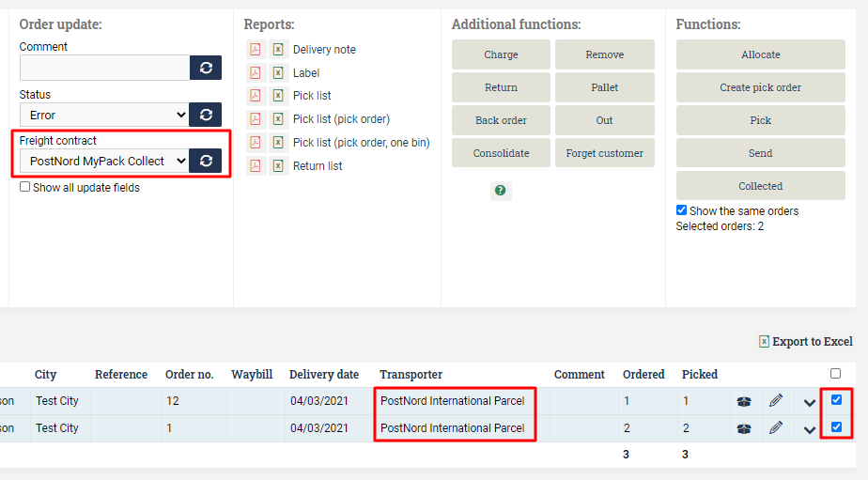Open Return list Excel report
868x480 pixels.
[x=278, y=165]
